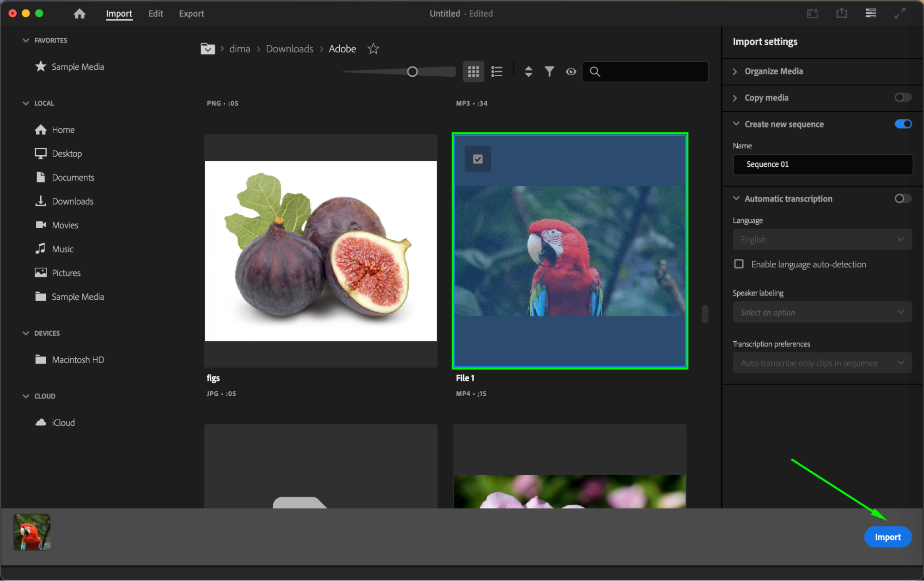Switch to grid view icon
Viewport: 924px width, 581px height.
coord(473,72)
